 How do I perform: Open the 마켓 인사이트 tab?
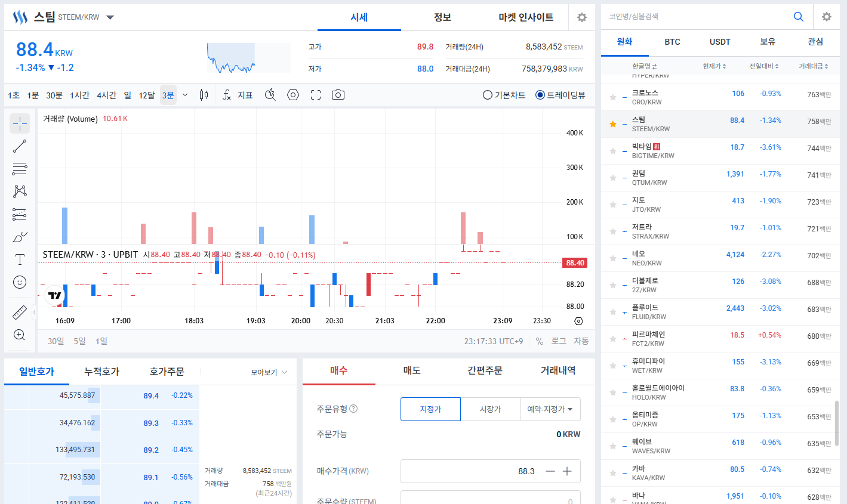click(x=526, y=17)
